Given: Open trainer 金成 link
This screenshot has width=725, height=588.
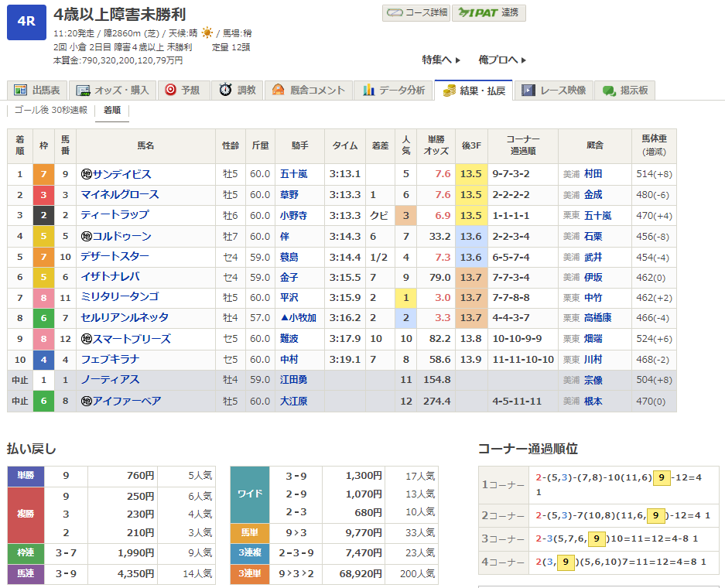Looking at the screenshot, I should coord(593,195).
